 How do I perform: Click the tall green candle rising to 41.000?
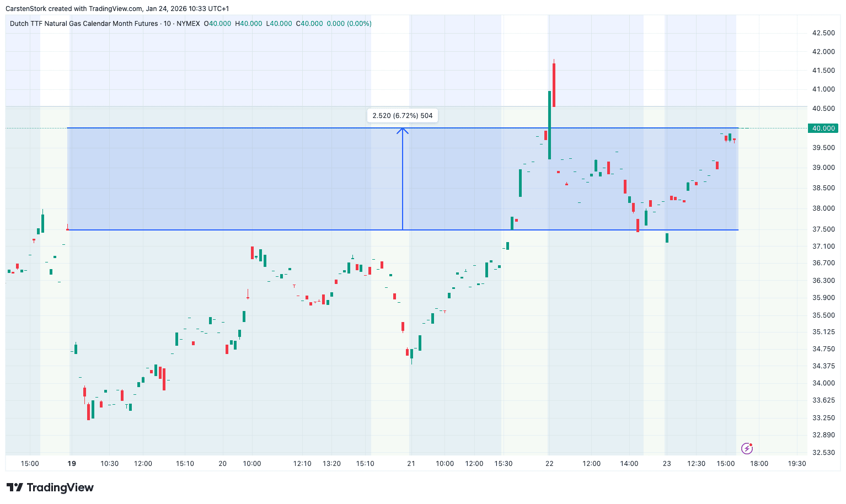tap(549, 125)
